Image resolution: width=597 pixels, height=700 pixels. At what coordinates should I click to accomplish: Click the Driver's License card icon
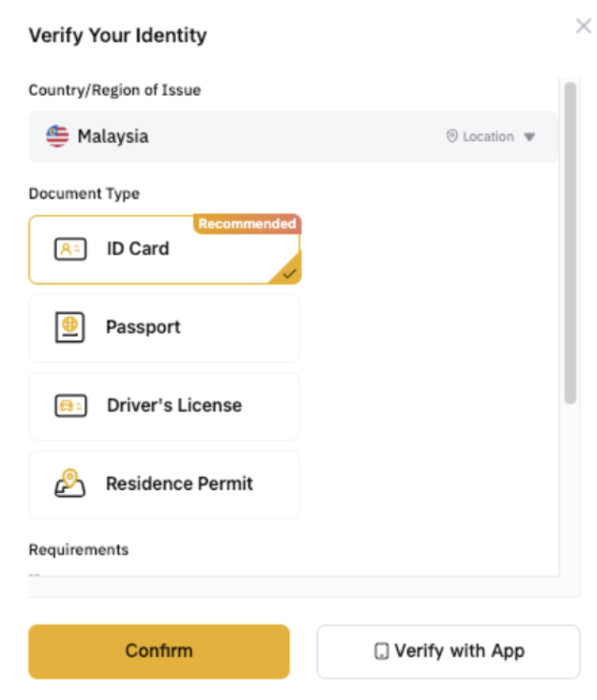(x=71, y=405)
